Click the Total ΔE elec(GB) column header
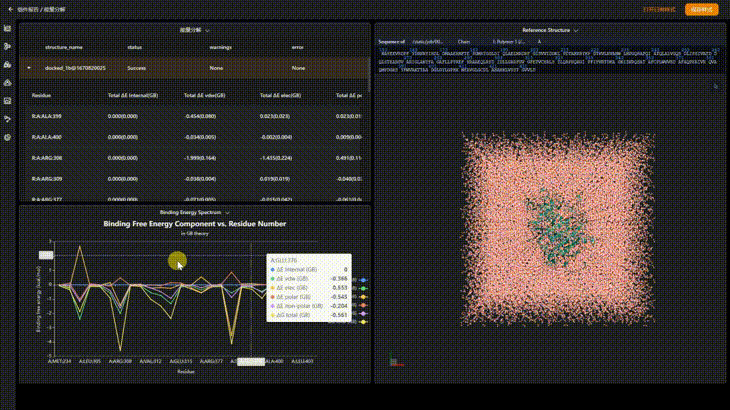The image size is (730, 410). tap(280, 95)
